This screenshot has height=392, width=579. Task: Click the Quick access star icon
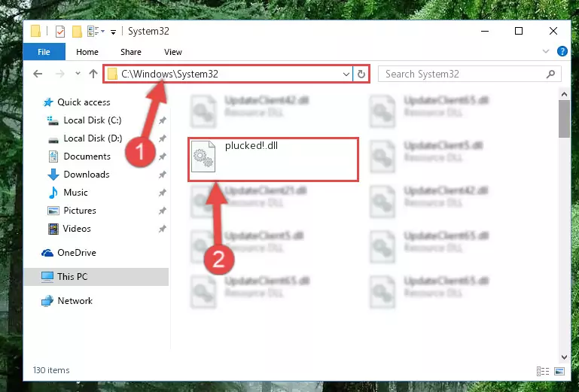click(x=48, y=102)
